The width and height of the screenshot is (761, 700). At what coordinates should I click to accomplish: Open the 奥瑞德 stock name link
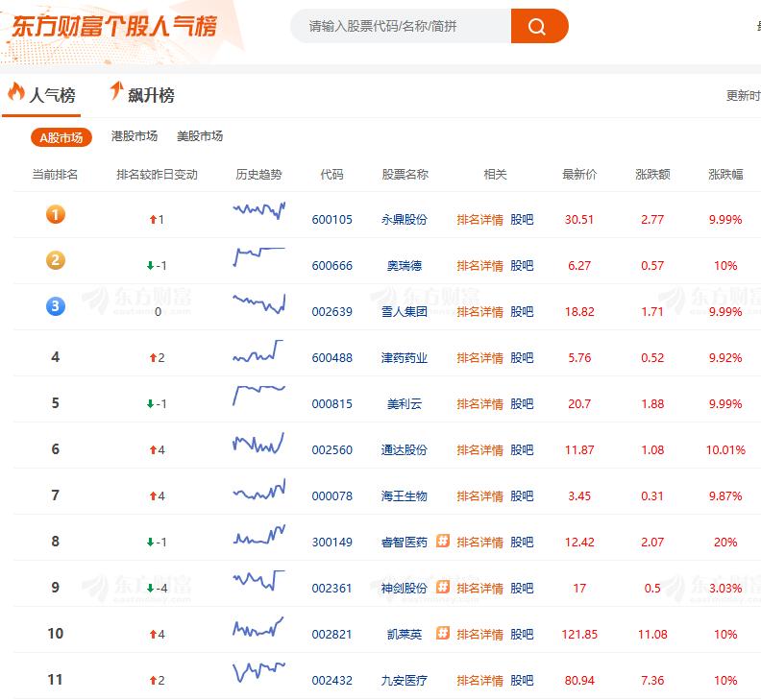coord(405,266)
